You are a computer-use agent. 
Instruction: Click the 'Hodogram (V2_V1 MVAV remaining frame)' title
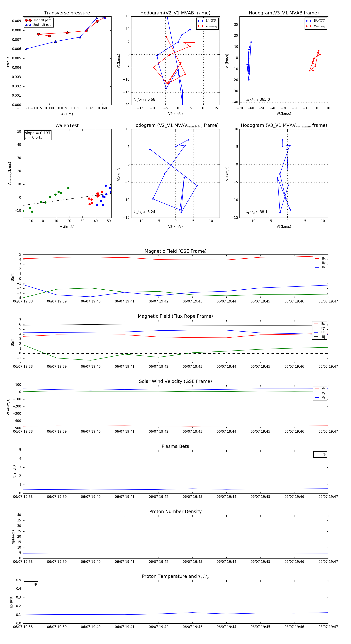(x=175, y=125)
